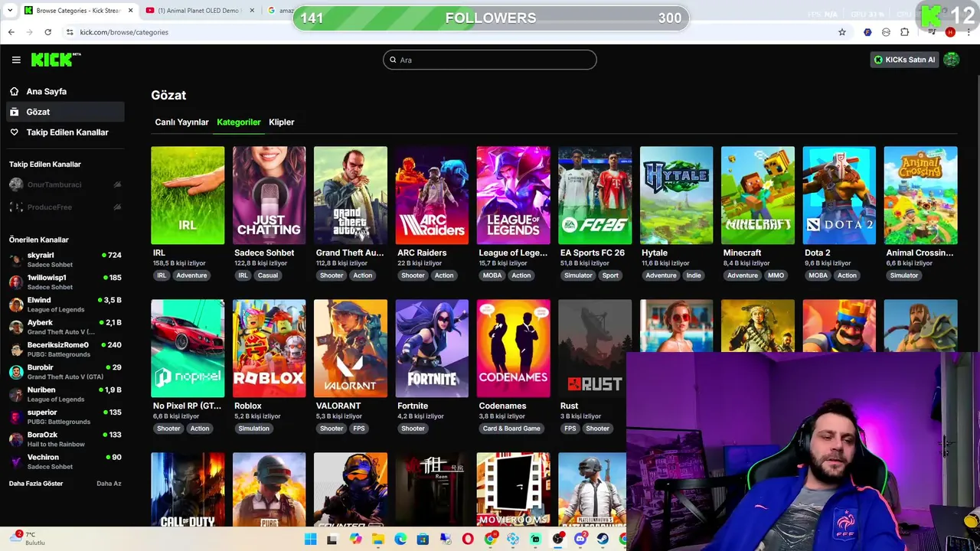Open the Roblox category cover

coord(269,348)
